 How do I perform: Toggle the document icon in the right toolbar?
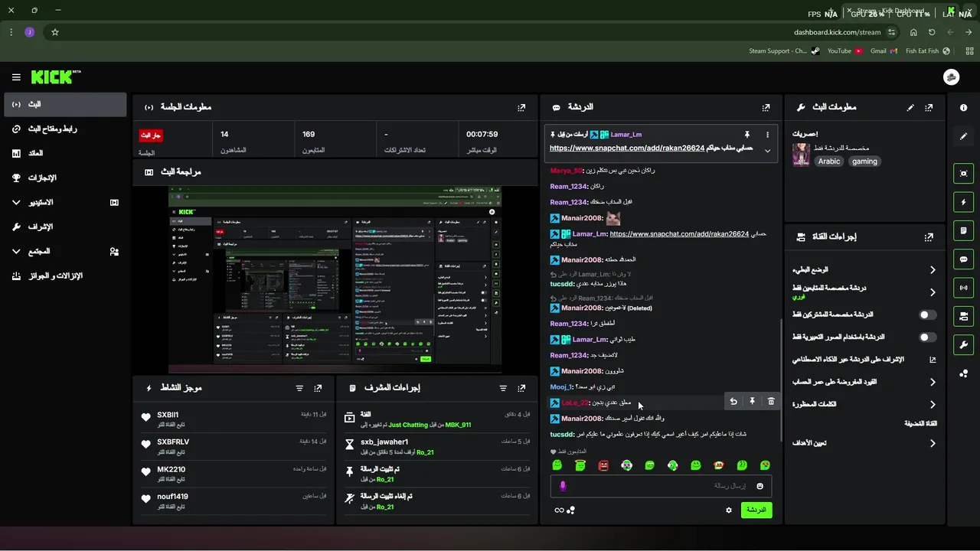[x=963, y=230]
